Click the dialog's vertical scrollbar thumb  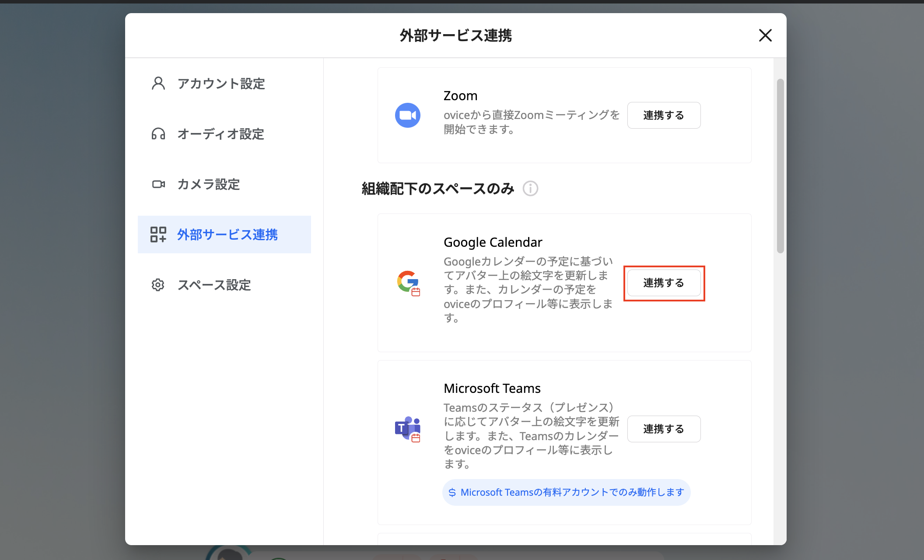click(x=780, y=166)
